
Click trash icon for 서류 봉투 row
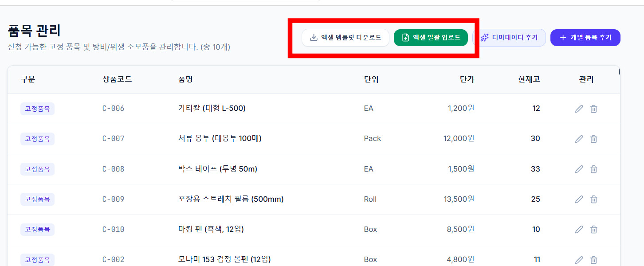593,139
